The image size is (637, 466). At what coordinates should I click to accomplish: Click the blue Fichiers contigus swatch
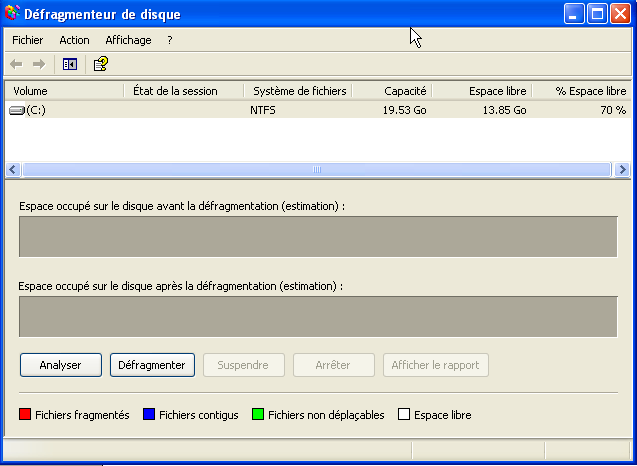[149, 414]
